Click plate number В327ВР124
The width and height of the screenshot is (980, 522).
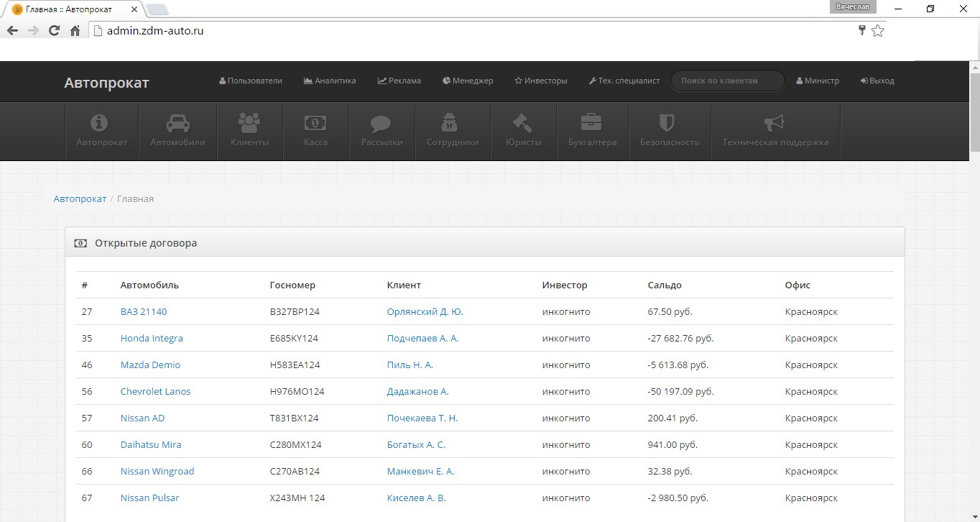pos(294,311)
